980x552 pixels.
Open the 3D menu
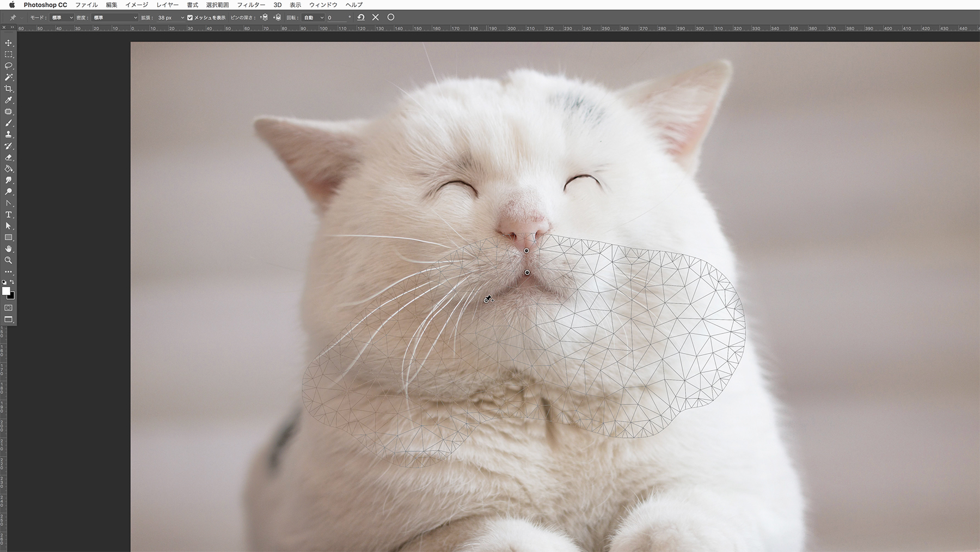(x=278, y=5)
